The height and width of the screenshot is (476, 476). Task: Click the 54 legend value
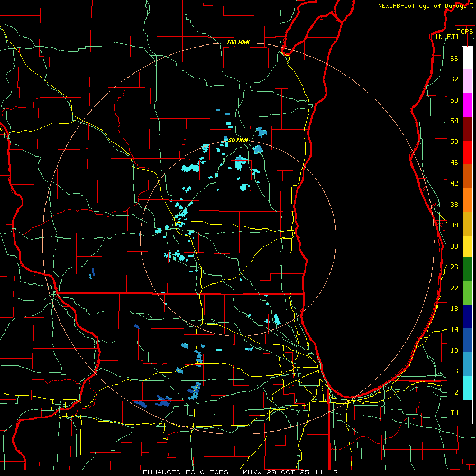(454, 121)
